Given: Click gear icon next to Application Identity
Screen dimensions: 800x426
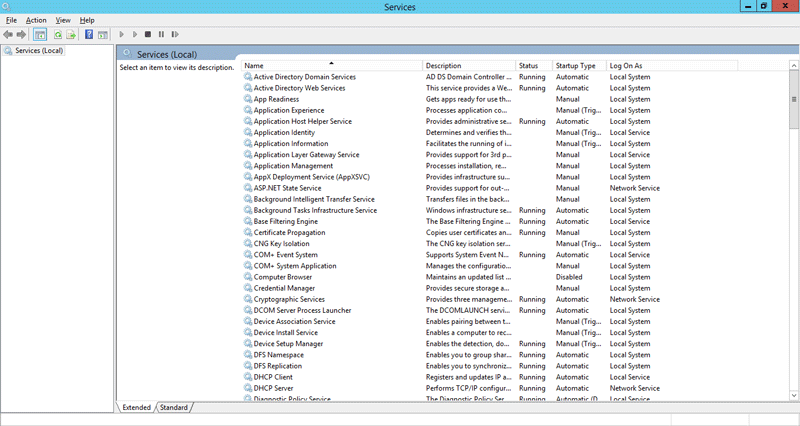Looking at the screenshot, I should coord(248,132).
